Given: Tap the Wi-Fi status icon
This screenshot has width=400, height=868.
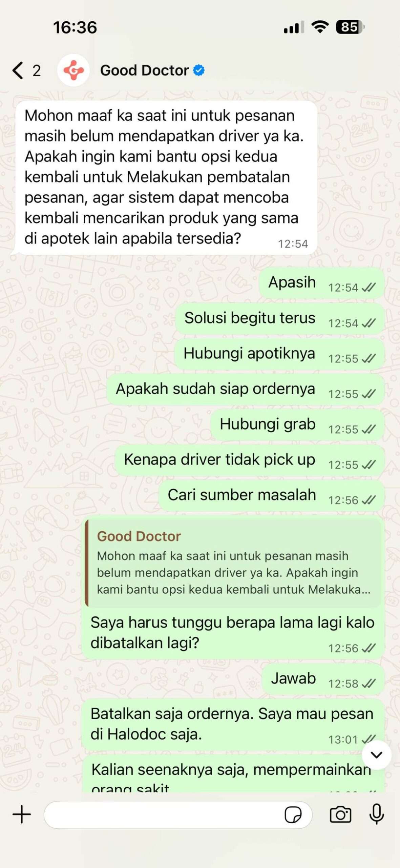Looking at the screenshot, I should click(x=320, y=26).
